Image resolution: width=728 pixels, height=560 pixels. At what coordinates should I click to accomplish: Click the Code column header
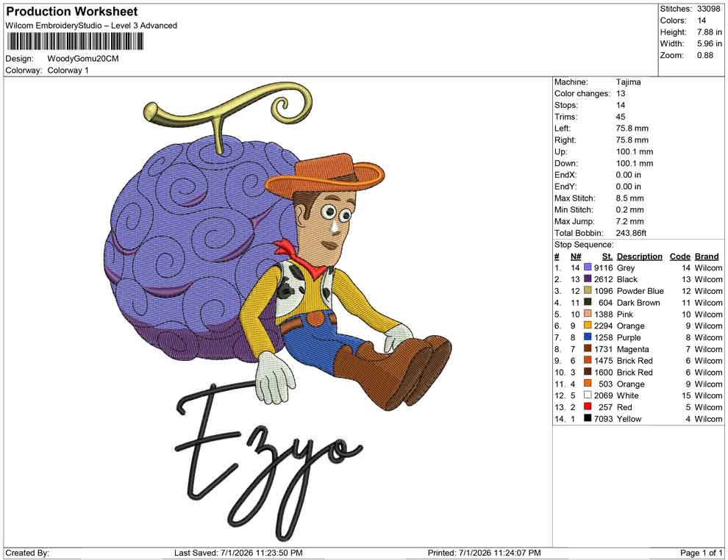click(679, 256)
